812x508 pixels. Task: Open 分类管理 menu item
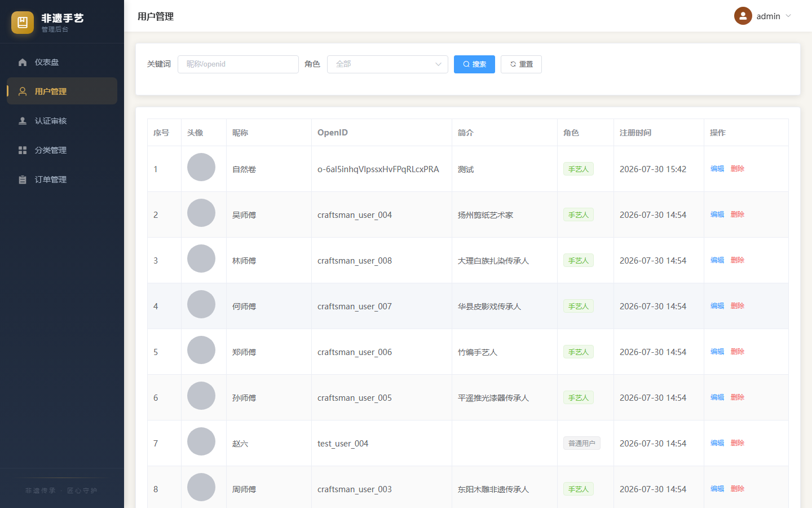62,150
